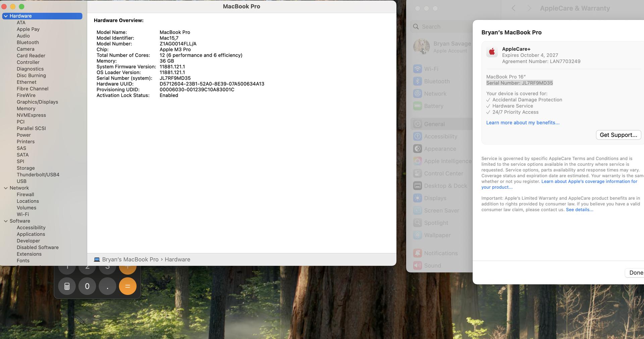Click the Spotlight icon in System Settings sidebar
Screen dimensions: 644x339
point(418,223)
